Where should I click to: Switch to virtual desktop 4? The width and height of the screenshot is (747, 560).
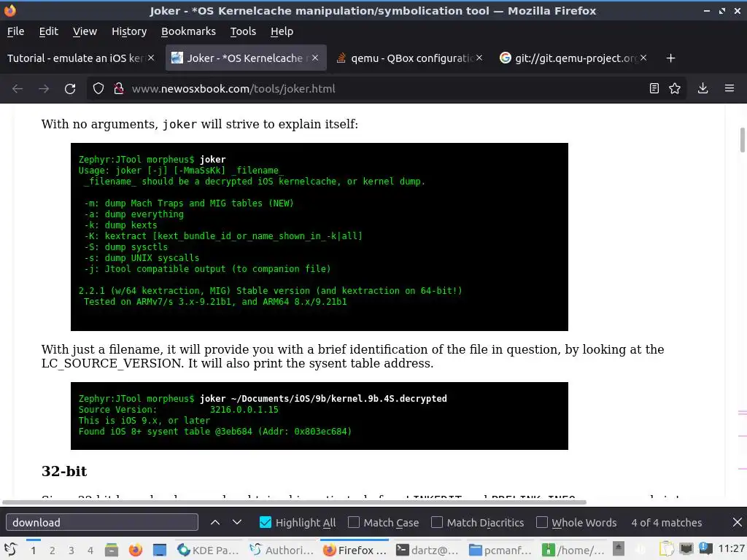click(90, 551)
